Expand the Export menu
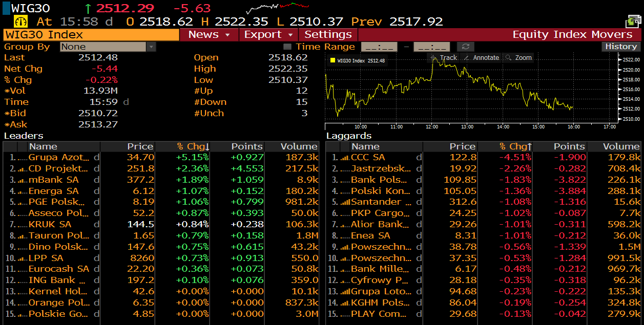Viewport: 644px width, 325px height. click(x=268, y=34)
